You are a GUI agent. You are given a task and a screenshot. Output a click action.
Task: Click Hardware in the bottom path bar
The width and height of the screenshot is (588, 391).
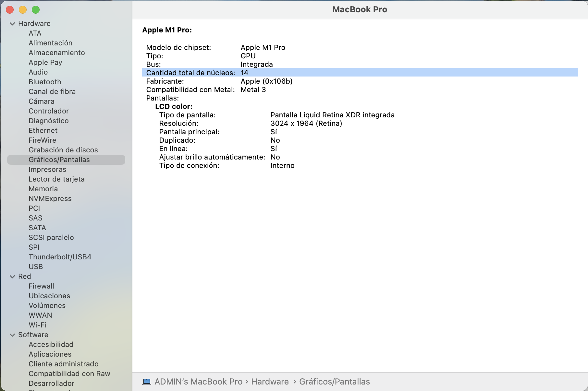click(270, 382)
